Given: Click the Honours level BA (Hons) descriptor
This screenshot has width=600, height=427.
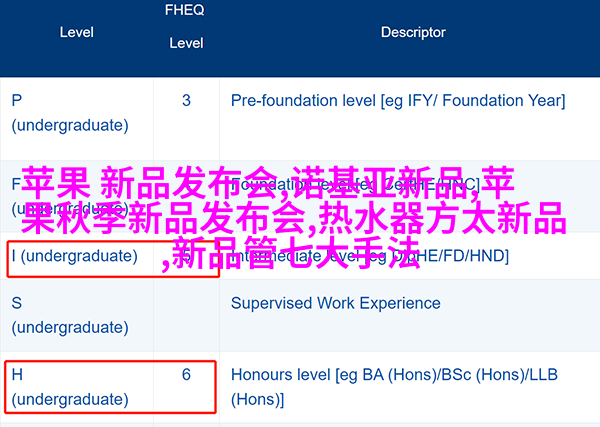Looking at the screenshot, I should point(394,387).
